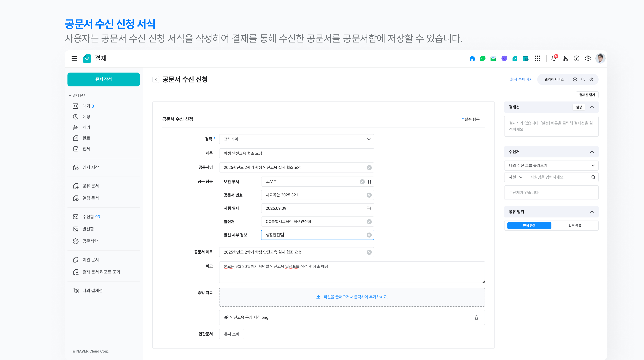Open the app grid launcher icon

click(x=537, y=58)
